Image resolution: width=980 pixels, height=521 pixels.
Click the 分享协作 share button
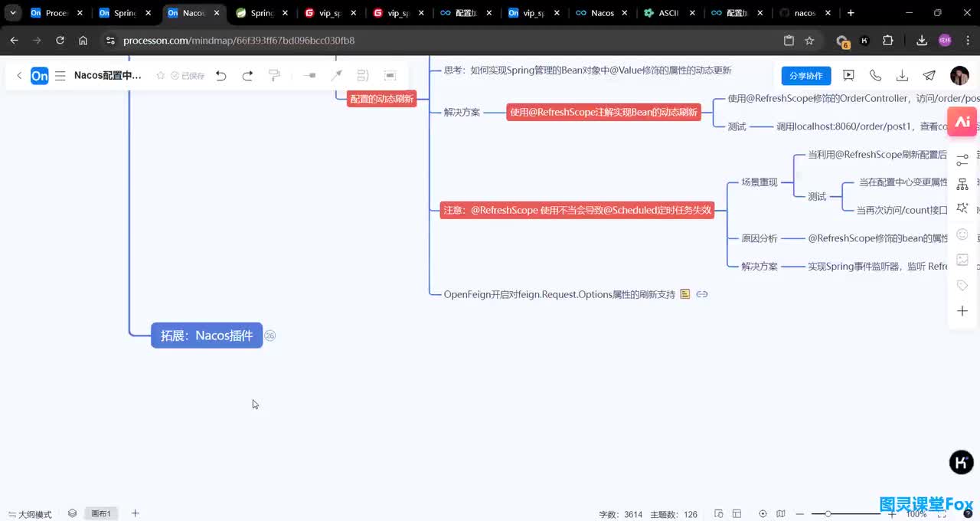[x=806, y=76]
